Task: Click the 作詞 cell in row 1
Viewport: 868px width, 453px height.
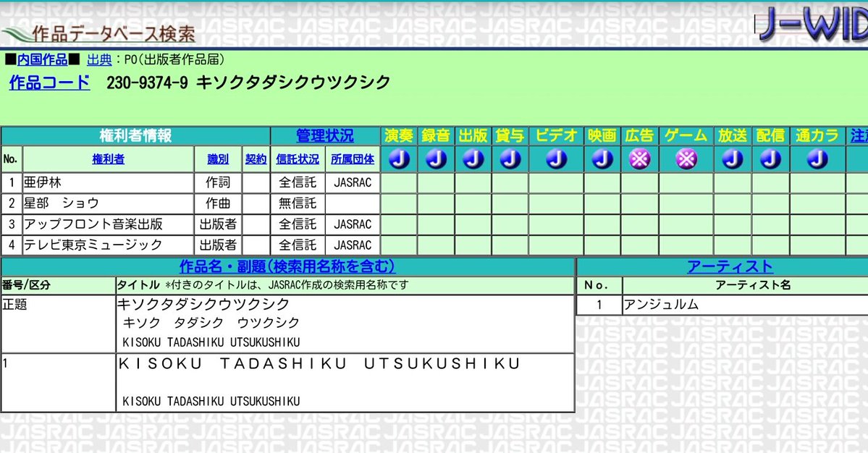Action: [x=218, y=182]
